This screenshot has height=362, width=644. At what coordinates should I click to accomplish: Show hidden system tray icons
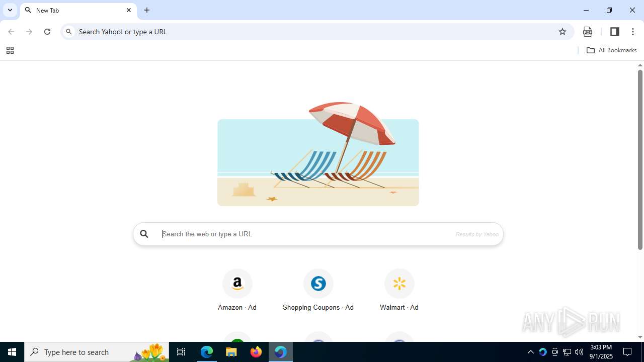click(x=531, y=352)
